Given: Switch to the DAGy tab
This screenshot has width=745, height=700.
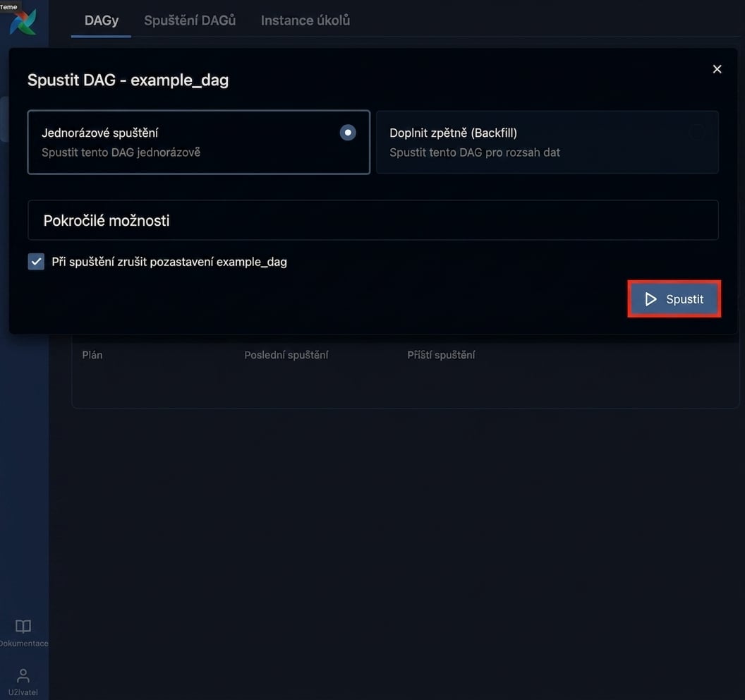Looking at the screenshot, I should click(101, 20).
